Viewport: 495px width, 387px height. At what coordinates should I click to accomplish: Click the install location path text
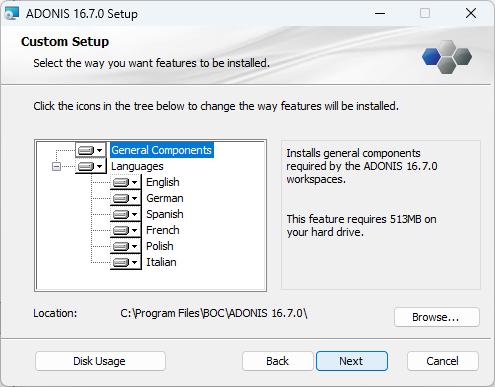[214, 313]
